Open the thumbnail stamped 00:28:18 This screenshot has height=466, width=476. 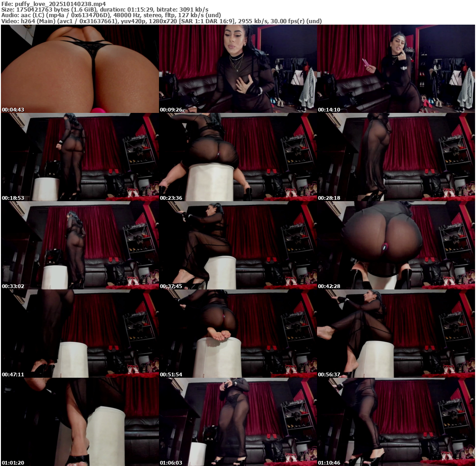pyautogui.click(x=396, y=157)
